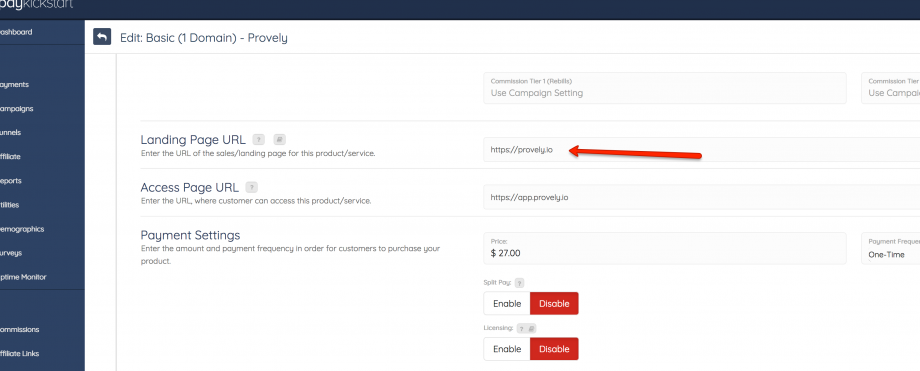
Task: Click the back arrow icon beside Edit title
Action: click(x=102, y=37)
